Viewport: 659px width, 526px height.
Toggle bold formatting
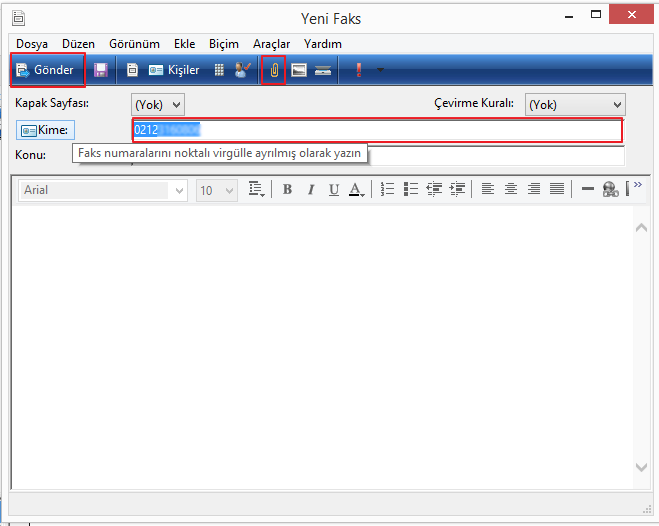[x=287, y=189]
